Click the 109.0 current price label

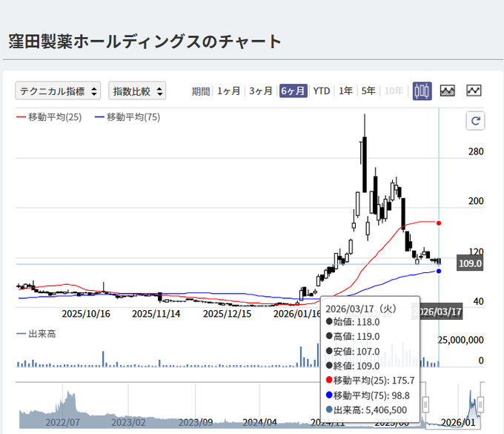pyautogui.click(x=470, y=263)
